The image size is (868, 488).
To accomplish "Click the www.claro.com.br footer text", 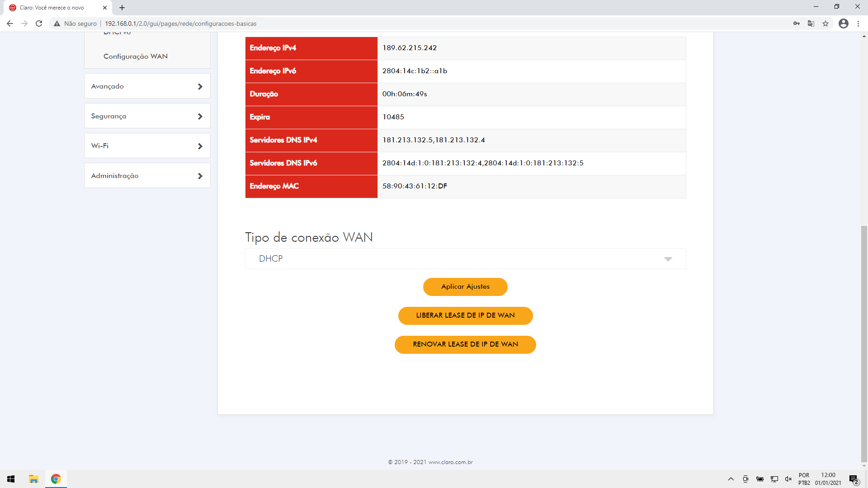I will coord(451,462).
